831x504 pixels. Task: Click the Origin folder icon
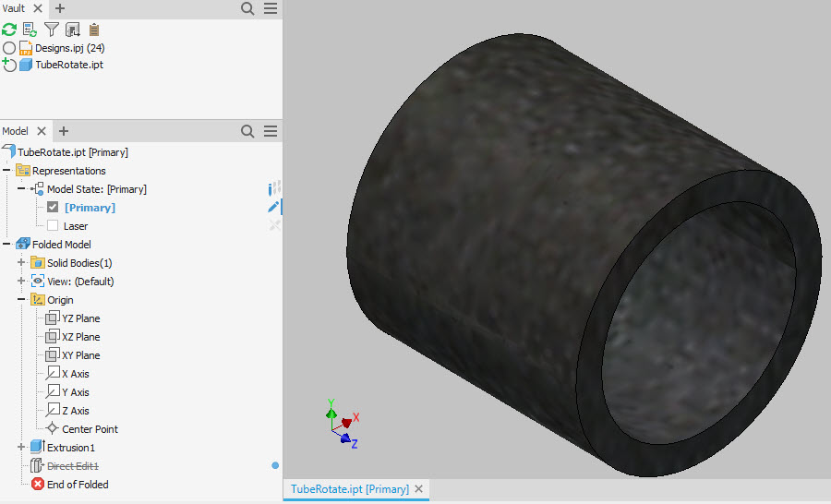[38, 299]
